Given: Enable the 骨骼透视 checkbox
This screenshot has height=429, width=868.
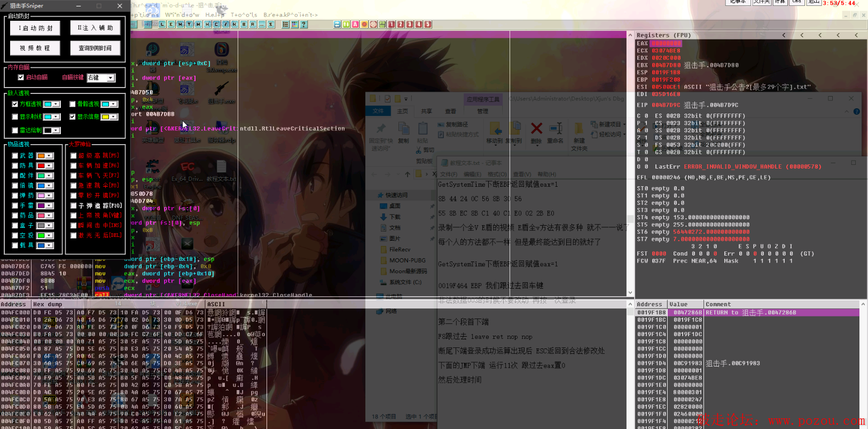Looking at the screenshot, I should click(x=73, y=104).
